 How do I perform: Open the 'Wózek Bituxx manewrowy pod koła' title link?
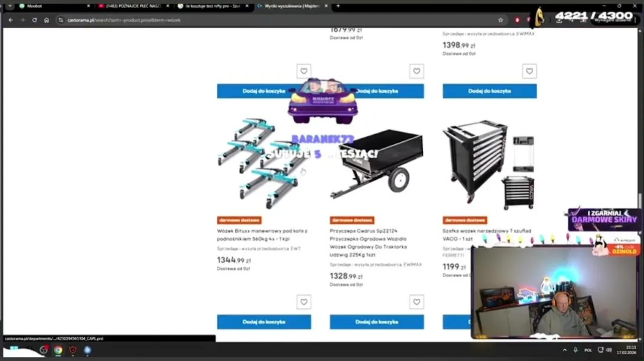[262, 235]
